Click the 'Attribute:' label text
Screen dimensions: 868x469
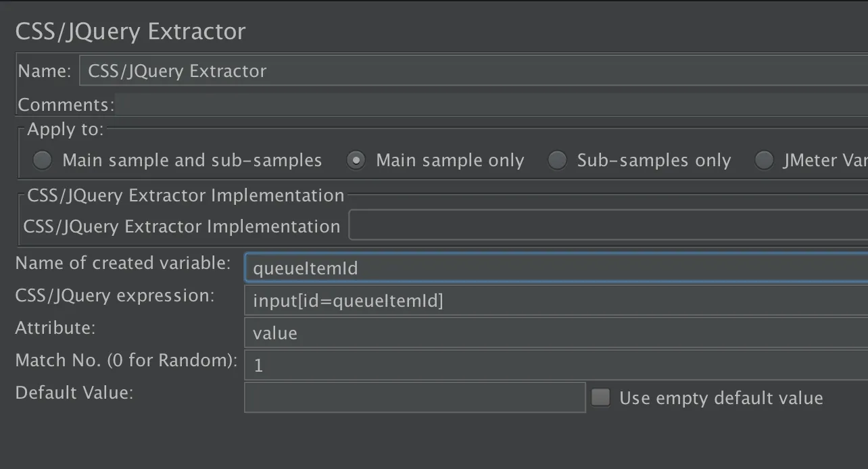55,328
